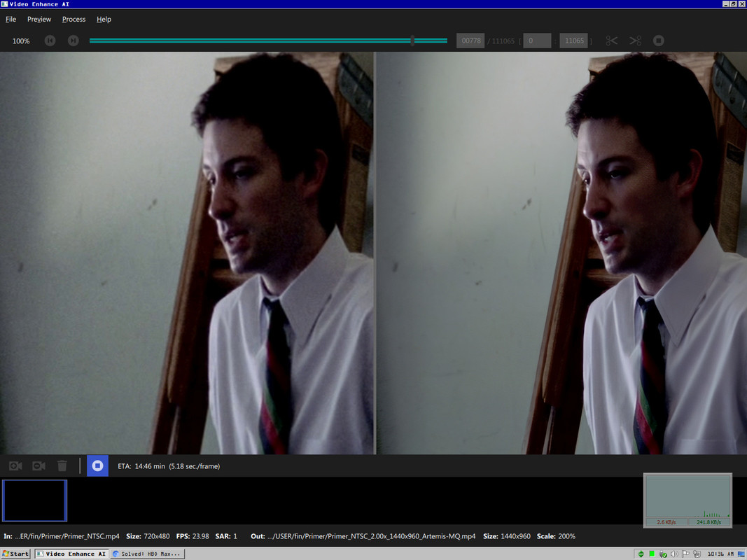Click the add video camera icon
Image resolution: width=747 pixels, height=560 pixels.
[15, 465]
